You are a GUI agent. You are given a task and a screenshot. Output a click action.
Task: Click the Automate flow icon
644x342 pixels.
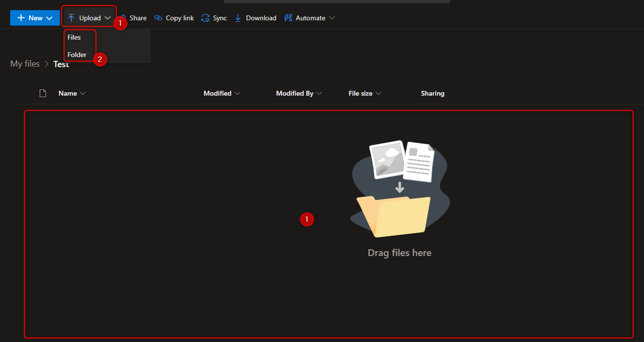(288, 18)
